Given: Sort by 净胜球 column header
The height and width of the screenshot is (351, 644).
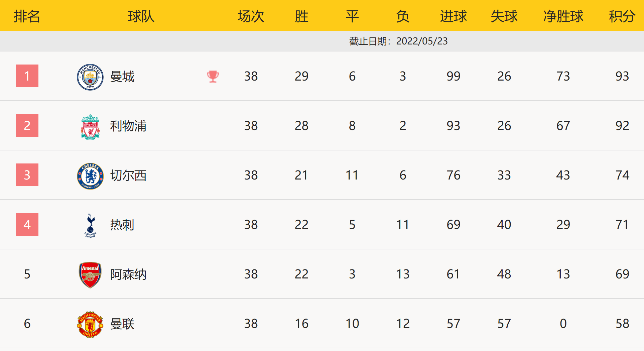Looking at the screenshot, I should 563,16.
